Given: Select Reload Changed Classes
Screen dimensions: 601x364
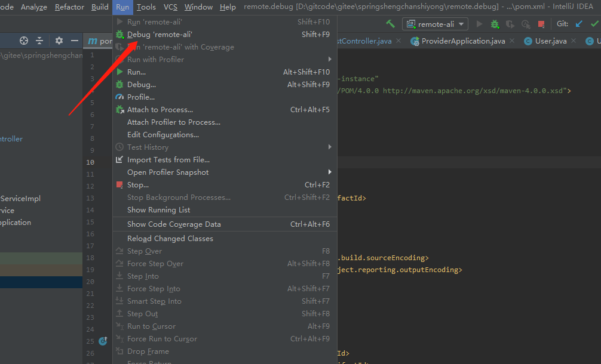Looking at the screenshot, I should click(225, 239).
